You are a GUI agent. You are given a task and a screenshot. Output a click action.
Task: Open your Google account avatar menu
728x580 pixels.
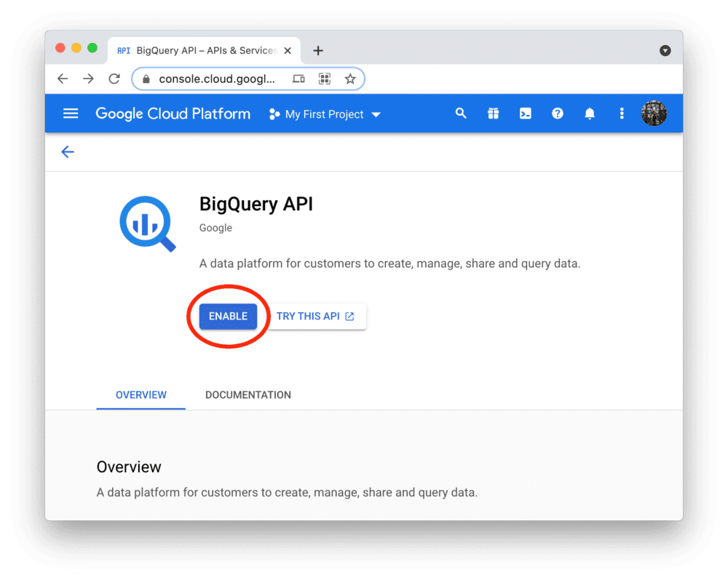654,114
